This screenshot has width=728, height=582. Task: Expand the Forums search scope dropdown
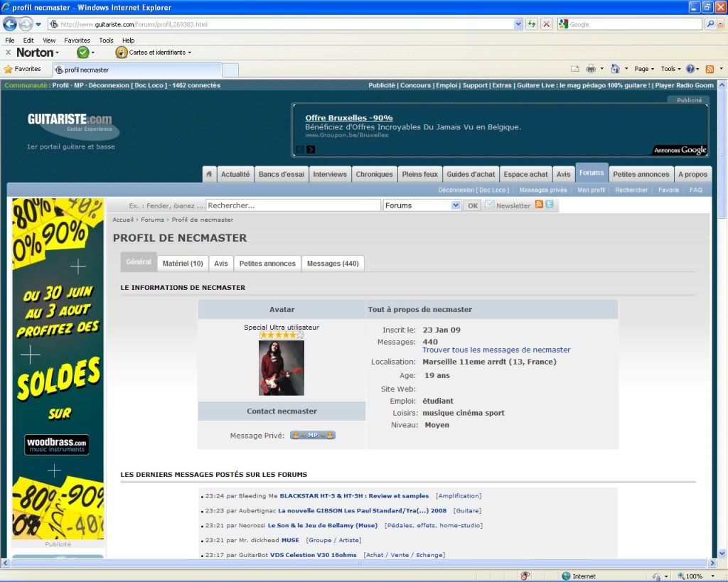tap(456, 205)
